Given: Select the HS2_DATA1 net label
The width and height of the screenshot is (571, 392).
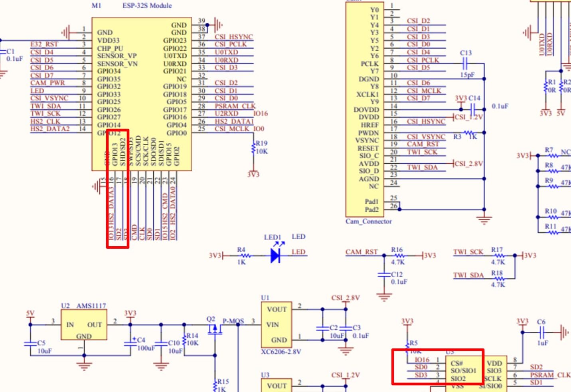Looking at the screenshot, I should click(234, 121).
